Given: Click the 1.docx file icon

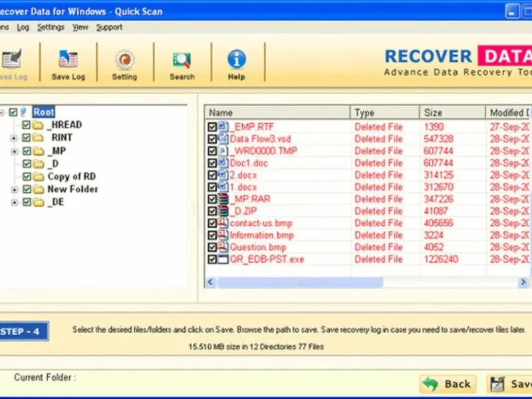Looking at the screenshot, I should click(223, 187).
